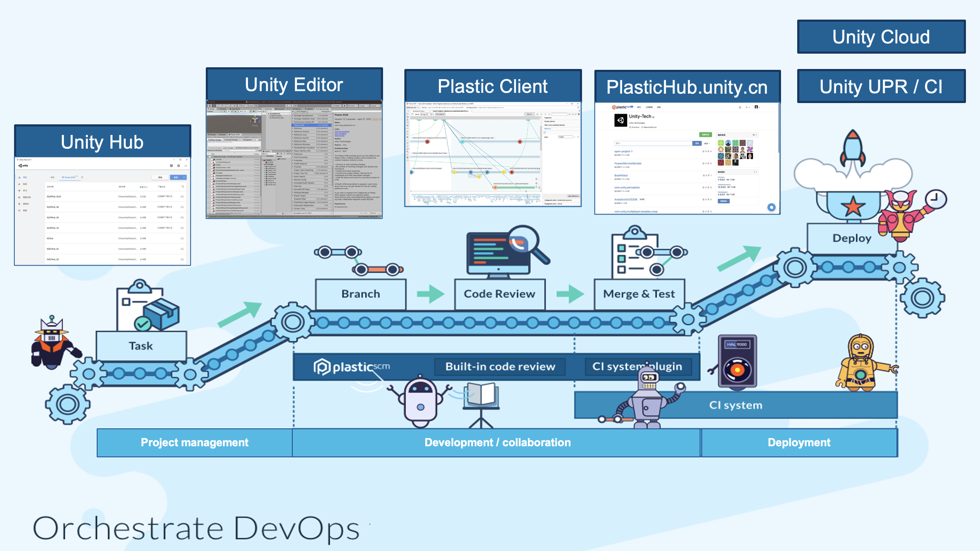Open dropdown arrow beside blue New button

184,177
